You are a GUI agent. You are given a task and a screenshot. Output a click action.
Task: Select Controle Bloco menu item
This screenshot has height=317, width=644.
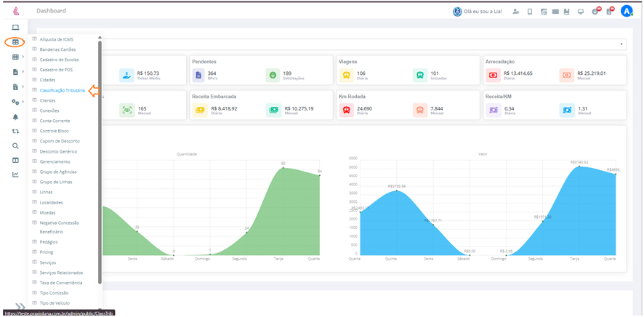(55, 131)
